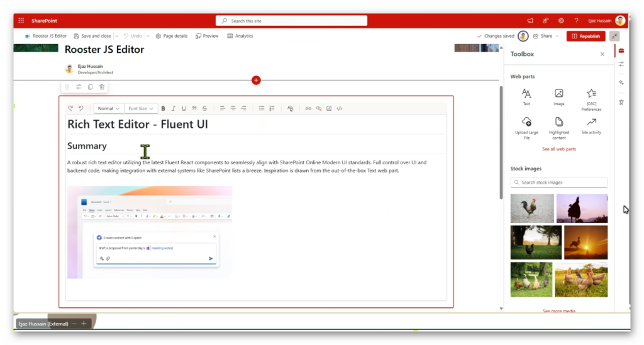Click Save and close
Image resolution: width=644 pixels, height=345 pixels.
(x=92, y=36)
